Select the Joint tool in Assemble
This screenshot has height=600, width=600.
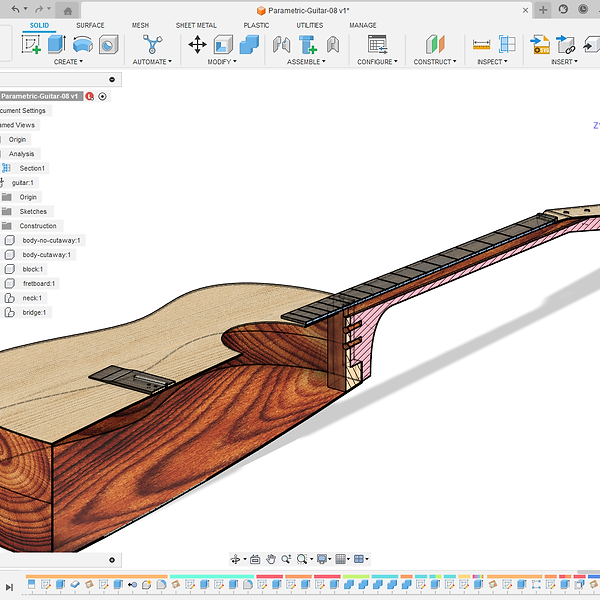point(282,44)
